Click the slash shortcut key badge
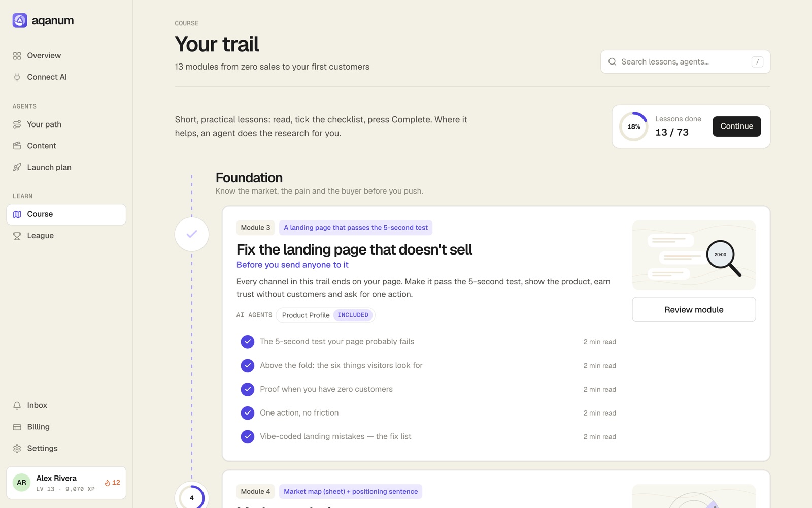 tap(757, 61)
